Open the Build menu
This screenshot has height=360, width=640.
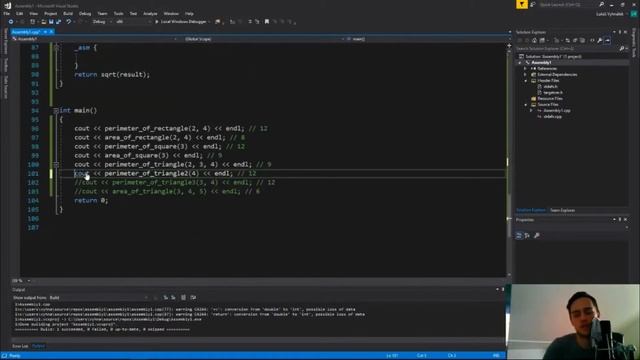[x=68, y=13]
